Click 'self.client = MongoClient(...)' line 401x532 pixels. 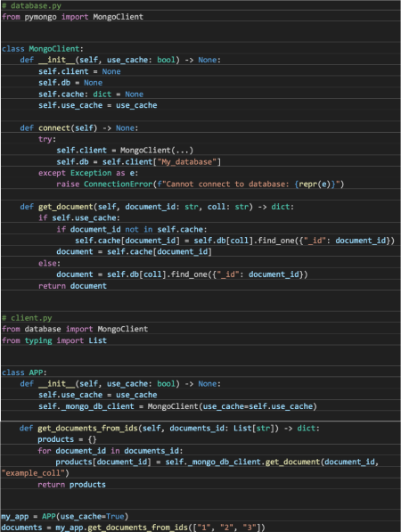click(125, 151)
